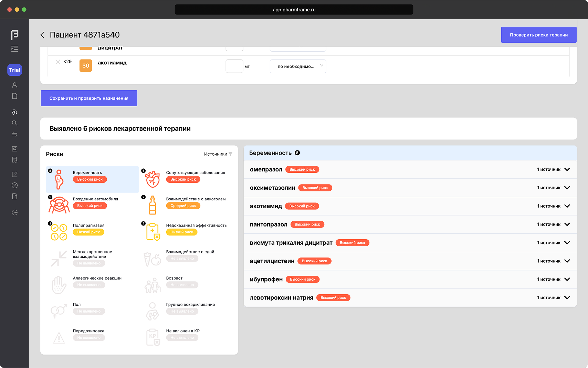Expand левотироксин натрия row chevron
The height and width of the screenshot is (368, 588).
tap(567, 298)
